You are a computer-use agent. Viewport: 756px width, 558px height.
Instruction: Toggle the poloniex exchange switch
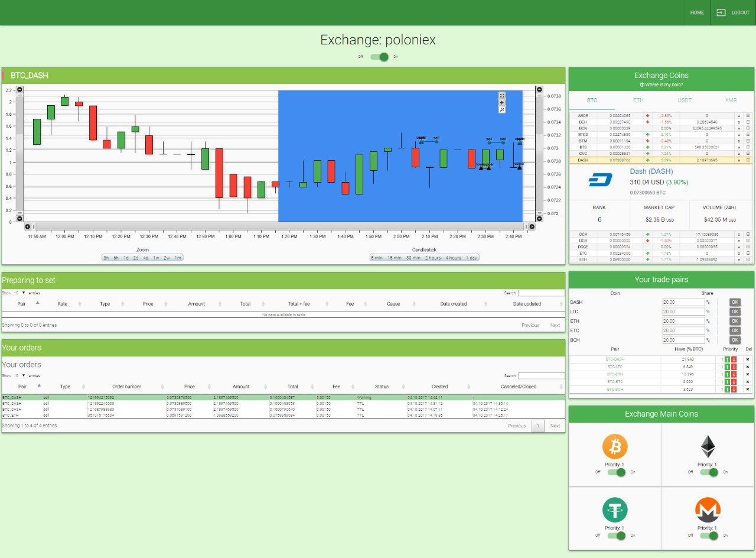point(379,57)
